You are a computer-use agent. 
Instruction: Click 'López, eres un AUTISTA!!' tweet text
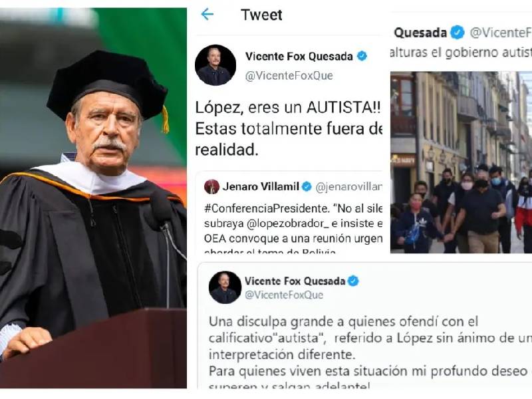coord(288,108)
